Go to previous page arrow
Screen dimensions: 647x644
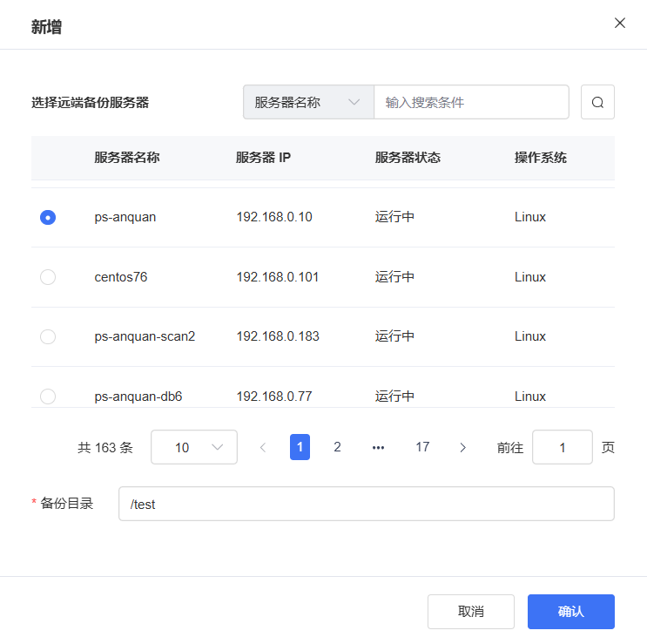[263, 447]
